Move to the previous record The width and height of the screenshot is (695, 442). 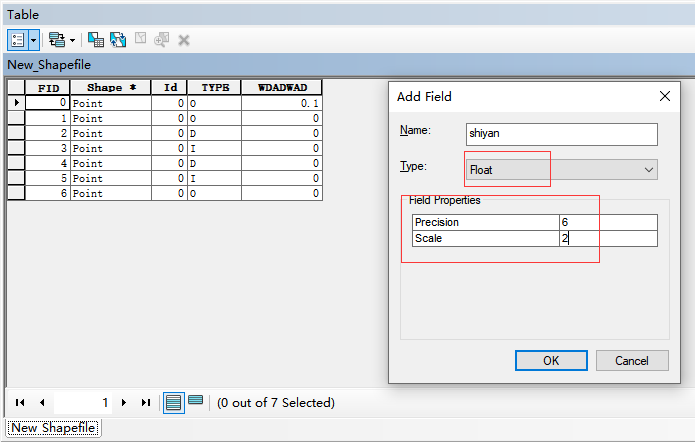(42, 403)
